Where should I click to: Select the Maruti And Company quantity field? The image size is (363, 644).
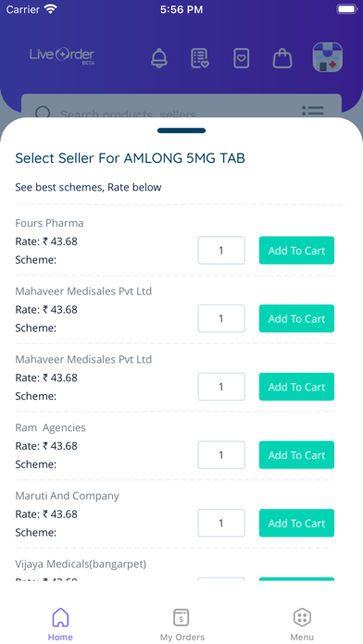point(221,523)
